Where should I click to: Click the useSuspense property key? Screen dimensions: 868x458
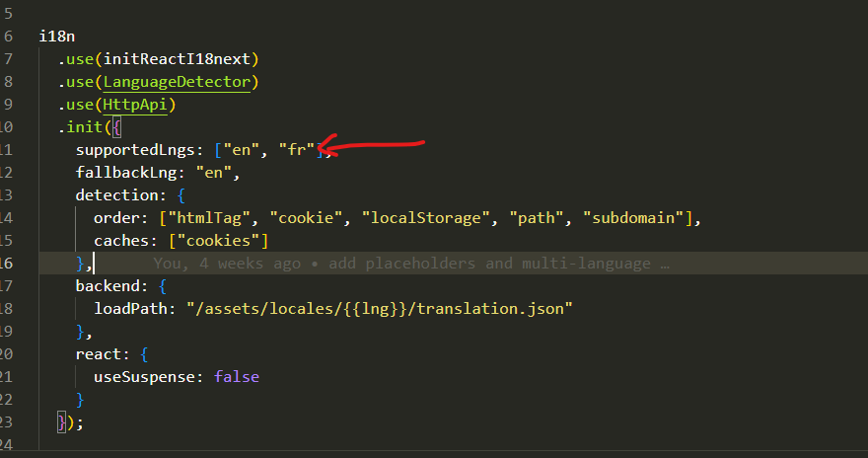(144, 377)
